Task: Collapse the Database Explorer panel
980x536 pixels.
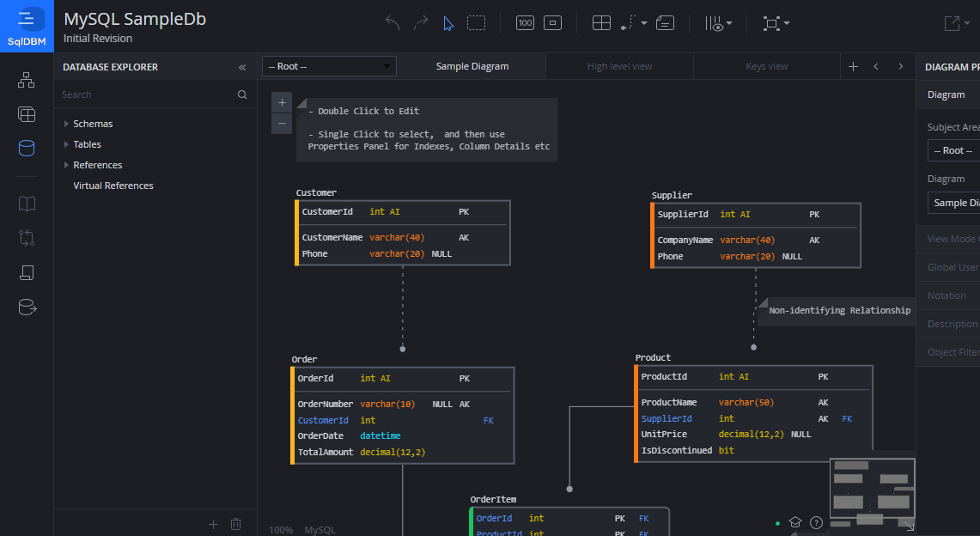Action: click(x=242, y=67)
